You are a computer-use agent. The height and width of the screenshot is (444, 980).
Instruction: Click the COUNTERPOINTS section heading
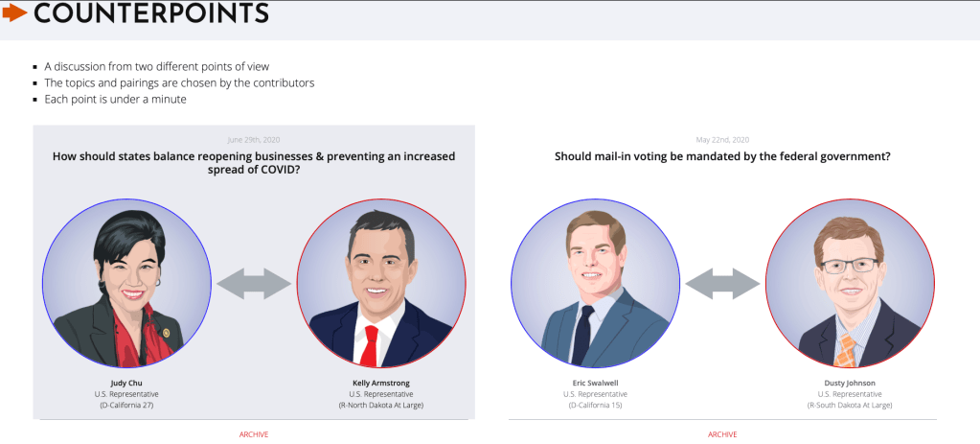click(151, 13)
